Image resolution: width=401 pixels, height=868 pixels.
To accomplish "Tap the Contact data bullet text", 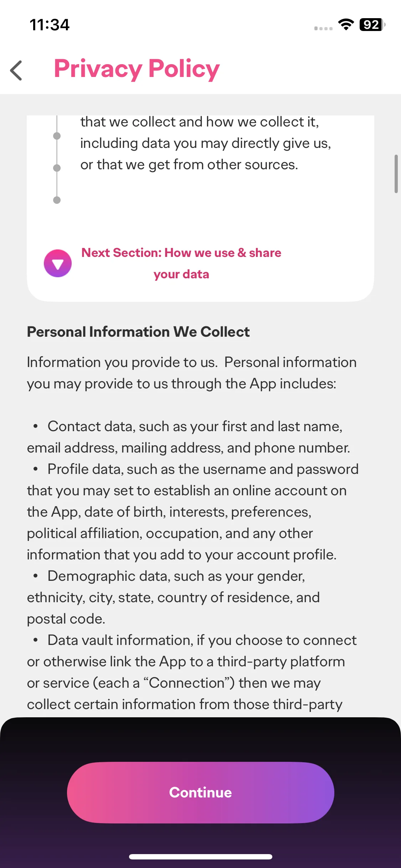I will (x=189, y=437).
